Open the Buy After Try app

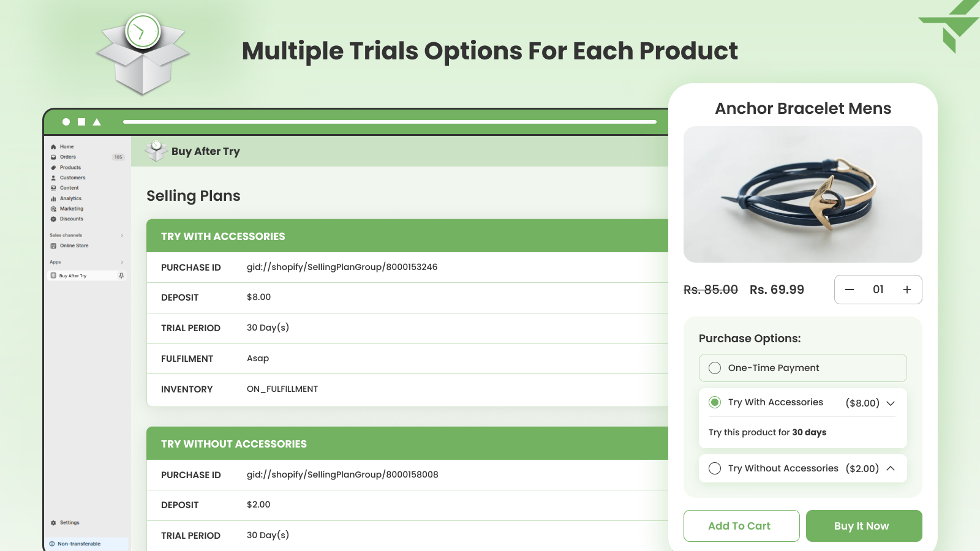tap(72, 275)
